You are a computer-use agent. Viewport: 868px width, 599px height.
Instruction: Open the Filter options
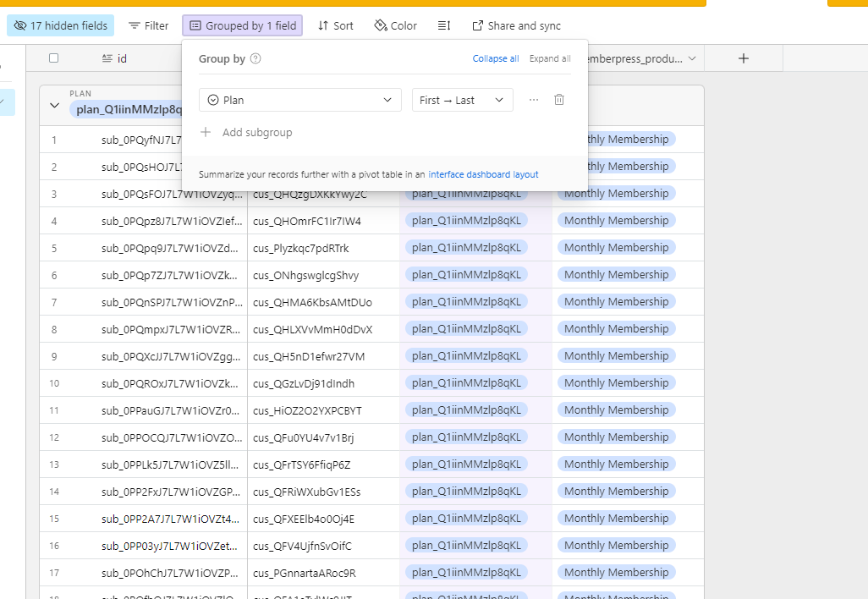[148, 26]
